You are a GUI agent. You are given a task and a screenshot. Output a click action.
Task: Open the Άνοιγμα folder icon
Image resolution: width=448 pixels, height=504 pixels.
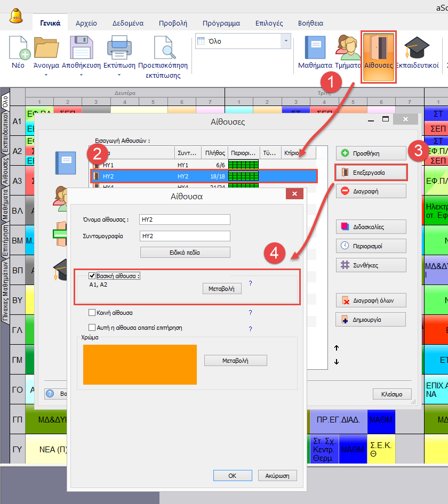tap(46, 48)
